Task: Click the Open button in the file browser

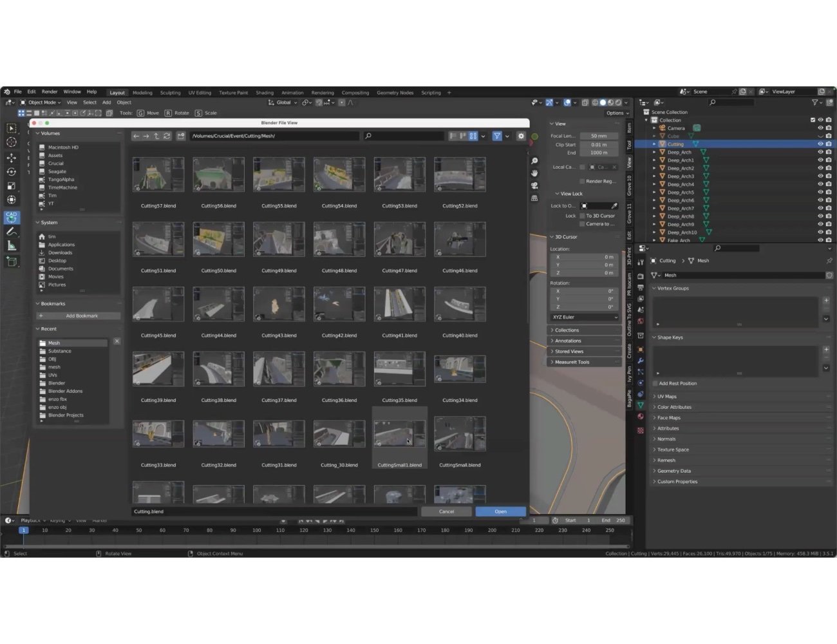Action: point(500,511)
